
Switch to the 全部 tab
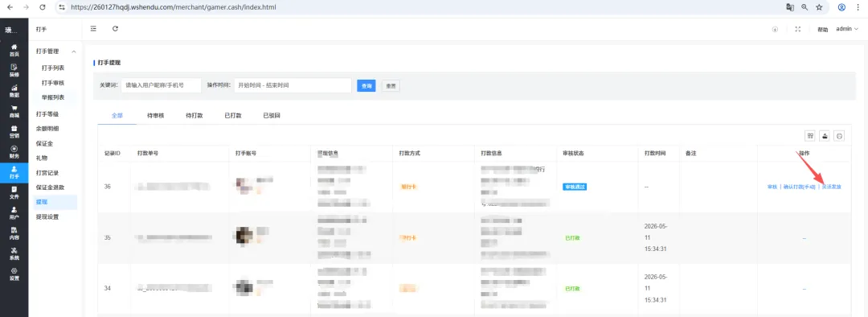click(x=117, y=116)
